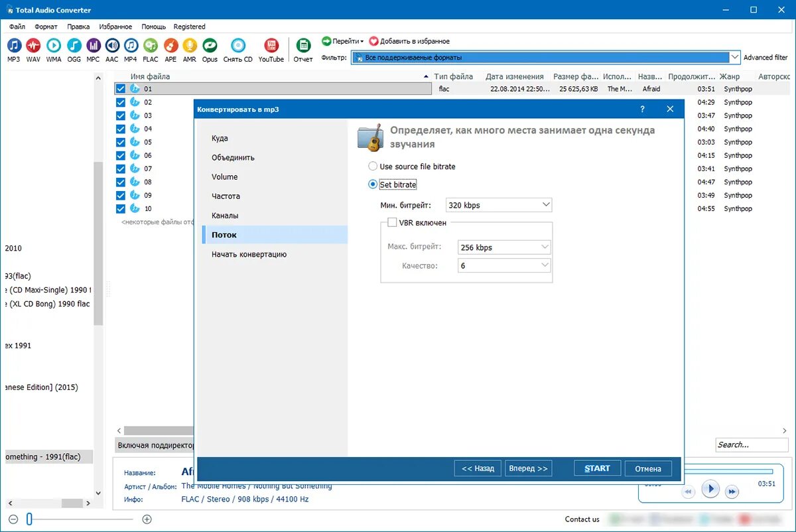Select the MP3 conversion format icon
Viewport: 796px width, 532px height.
click(14, 46)
